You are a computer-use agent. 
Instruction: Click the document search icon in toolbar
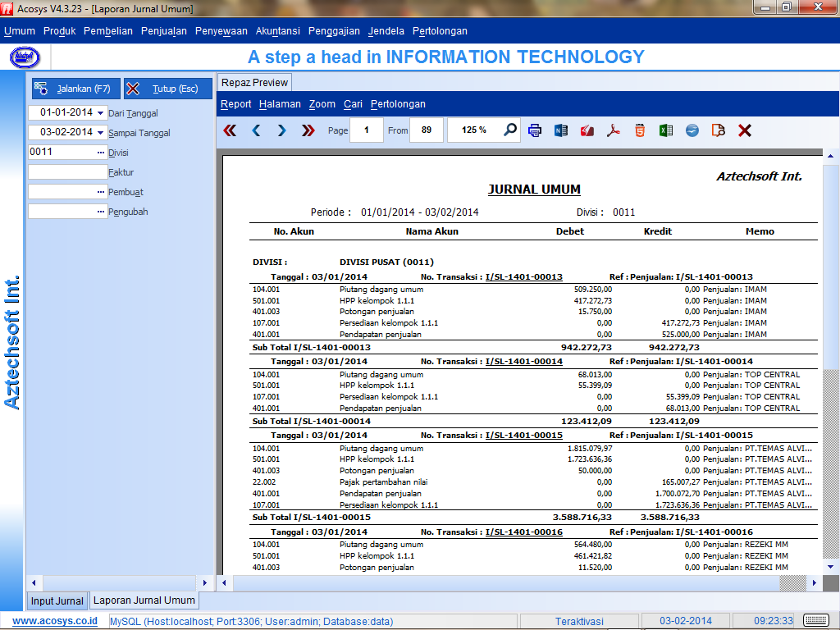pos(719,130)
